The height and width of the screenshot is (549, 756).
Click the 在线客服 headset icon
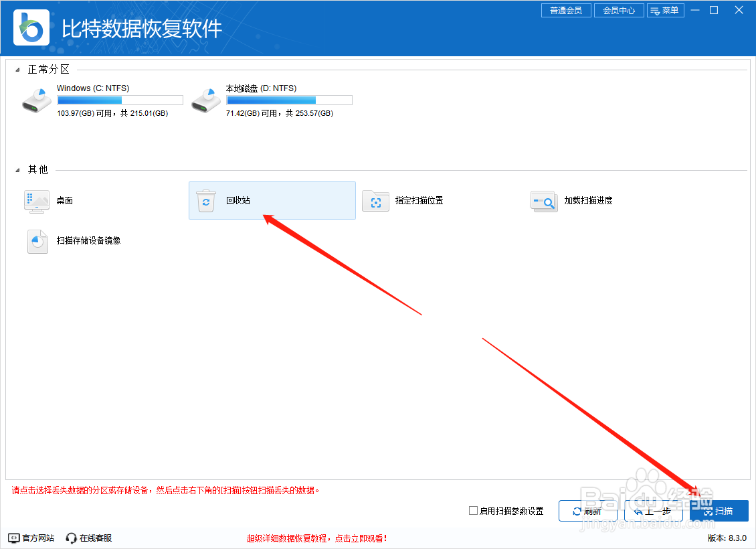pyautogui.click(x=71, y=537)
